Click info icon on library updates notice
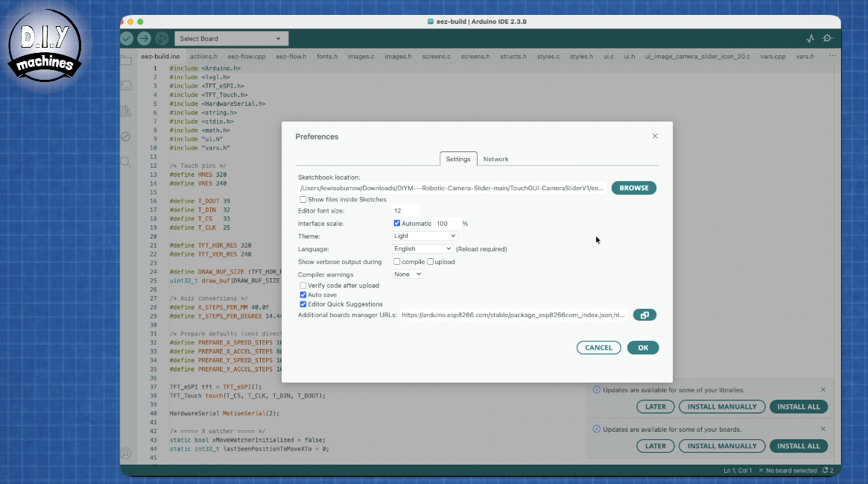Screen dimensions: 868x484 pos(596,390)
